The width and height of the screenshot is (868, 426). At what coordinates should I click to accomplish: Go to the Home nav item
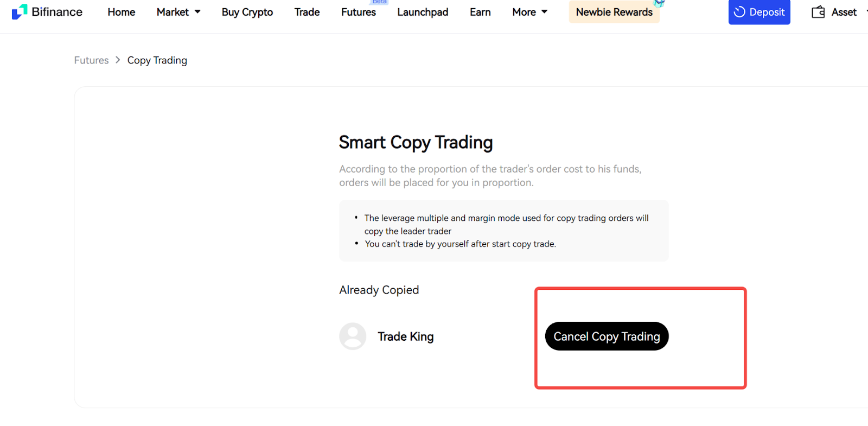122,12
